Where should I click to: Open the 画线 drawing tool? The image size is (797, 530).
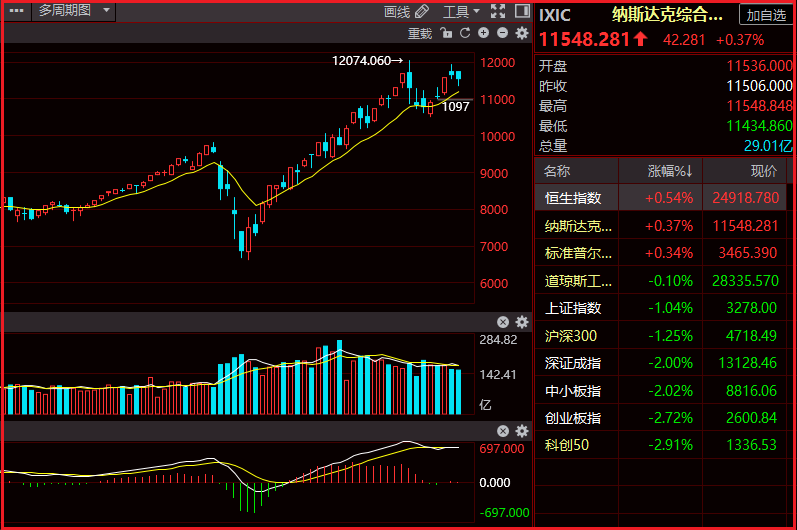pyautogui.click(x=407, y=11)
